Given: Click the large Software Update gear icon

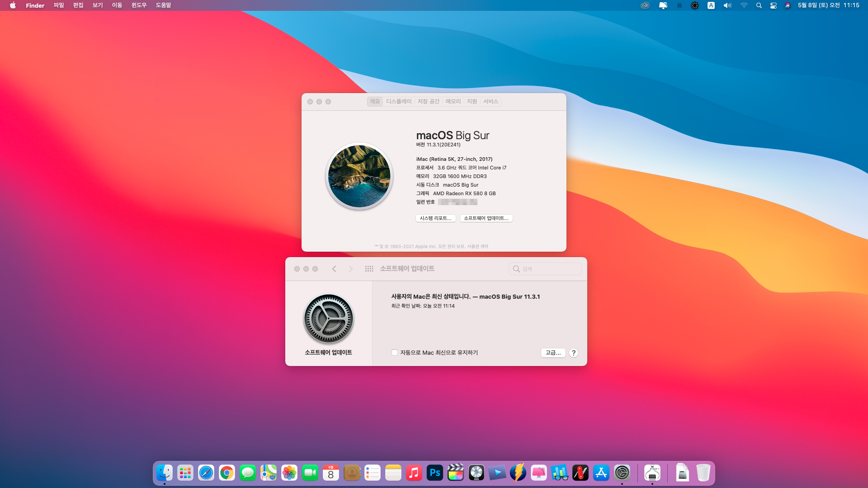Looking at the screenshot, I should coord(329,319).
